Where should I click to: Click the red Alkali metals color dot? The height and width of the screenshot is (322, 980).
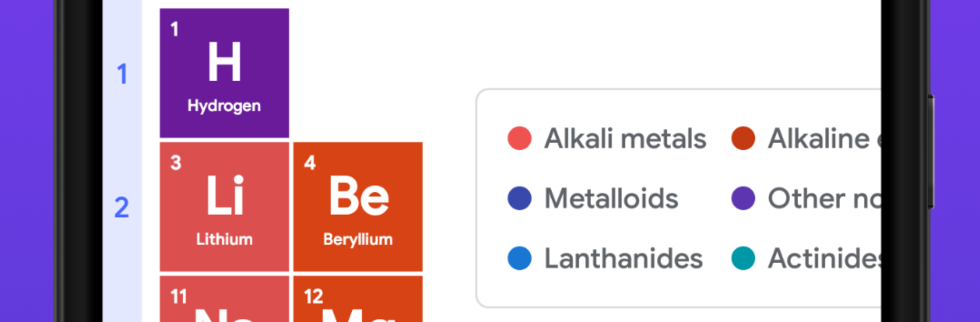[x=520, y=139]
